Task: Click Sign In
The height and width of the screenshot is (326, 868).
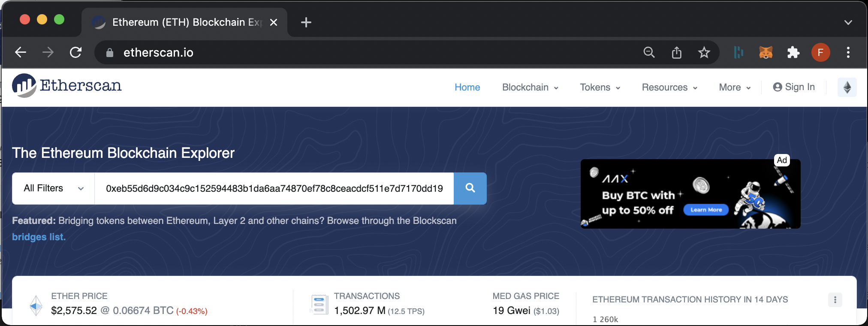Action: (x=794, y=87)
